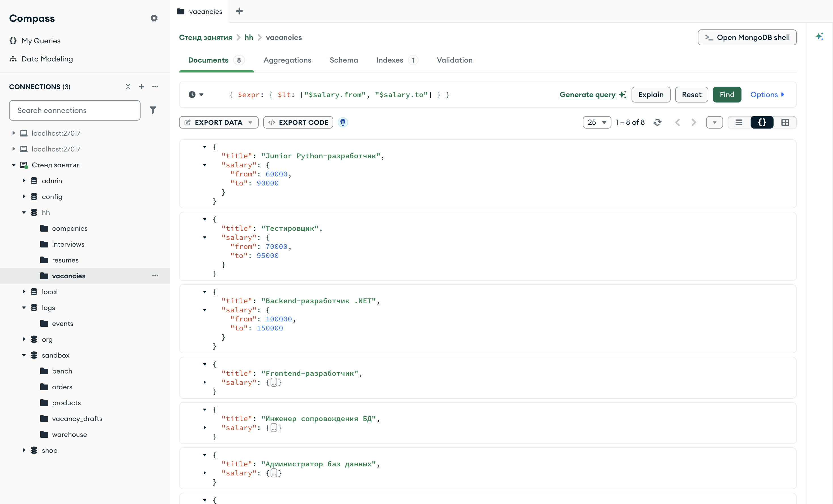Collapse all connections icon
The width and height of the screenshot is (833, 504).
128,87
